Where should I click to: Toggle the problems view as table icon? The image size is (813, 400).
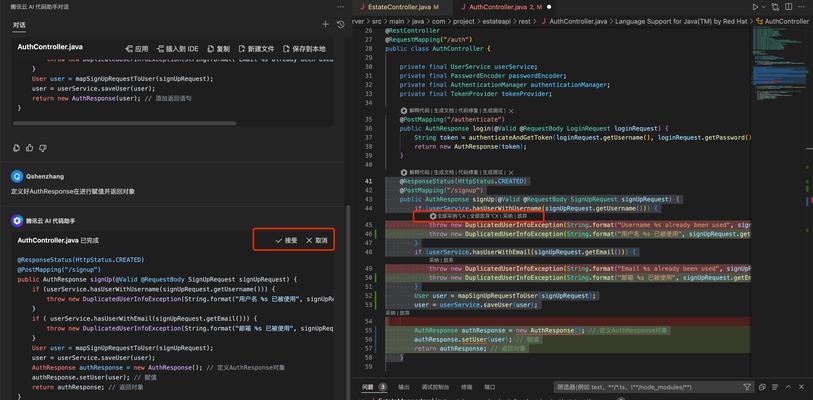pyautogui.click(x=775, y=387)
